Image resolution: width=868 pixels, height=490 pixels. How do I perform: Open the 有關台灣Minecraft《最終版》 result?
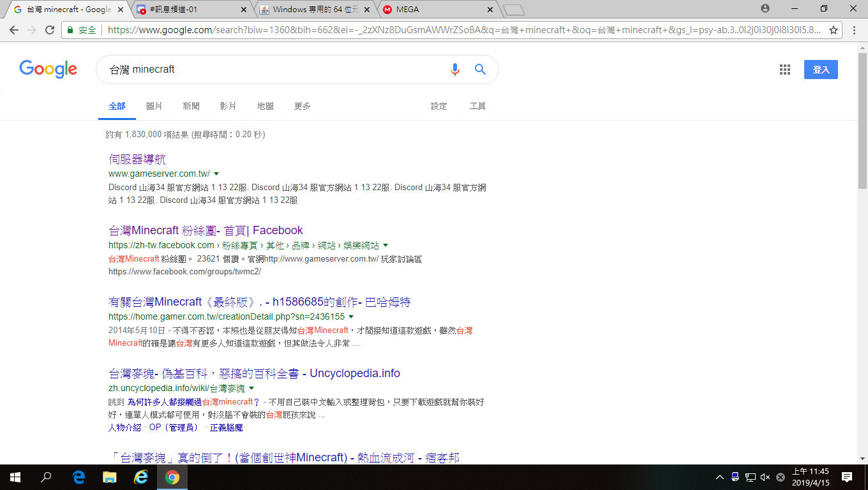(260, 302)
